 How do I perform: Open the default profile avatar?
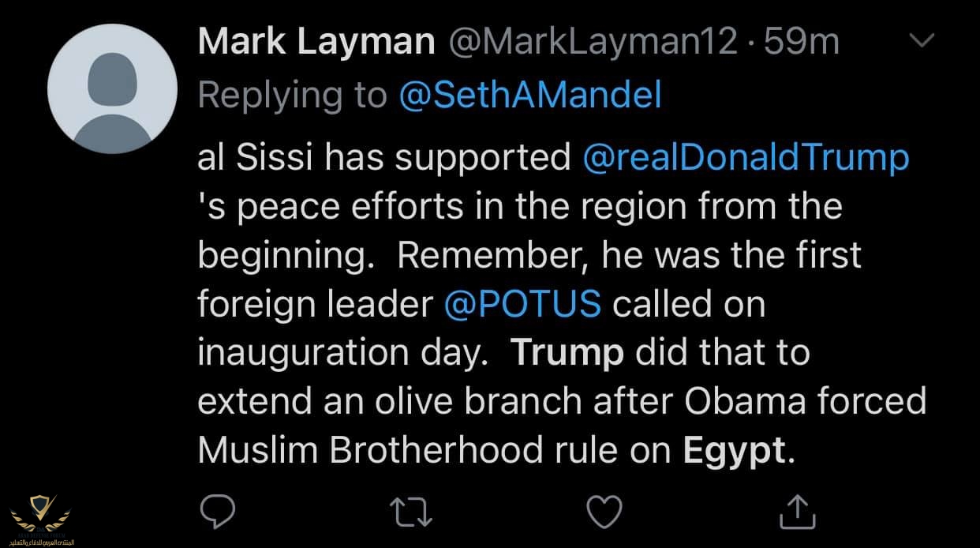(112, 88)
